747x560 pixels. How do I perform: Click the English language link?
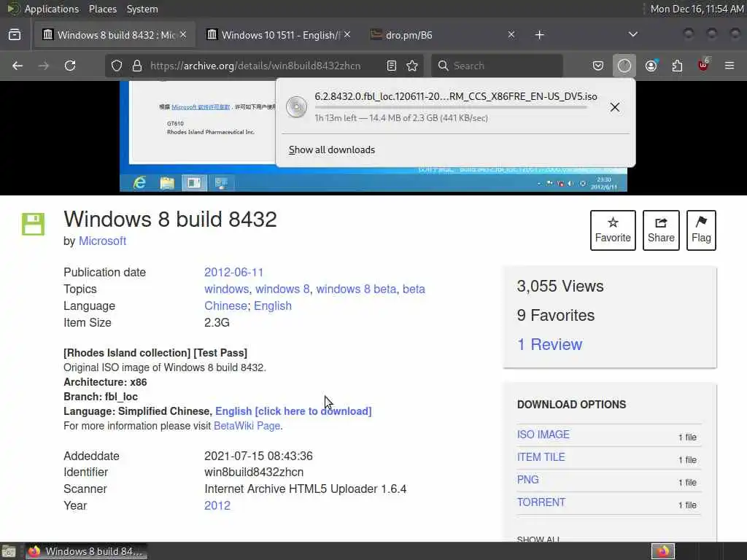[x=273, y=306]
